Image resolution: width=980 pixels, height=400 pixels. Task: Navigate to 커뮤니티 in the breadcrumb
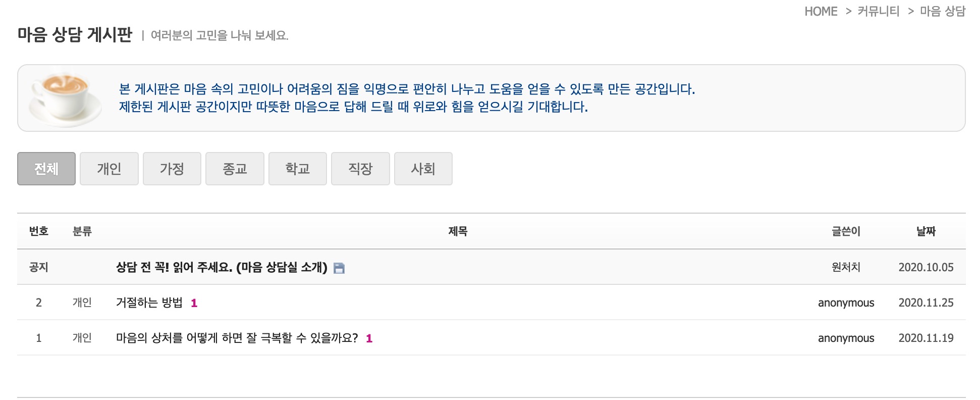(879, 11)
